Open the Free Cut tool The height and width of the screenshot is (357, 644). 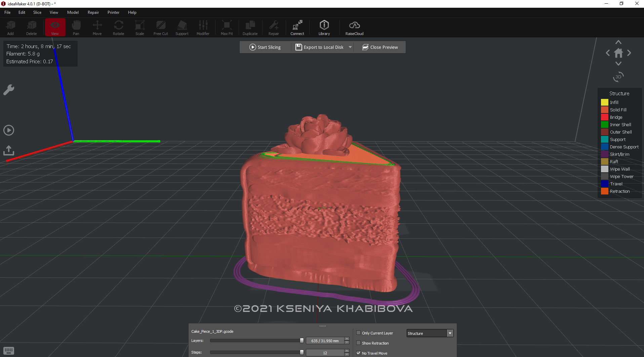[160, 27]
